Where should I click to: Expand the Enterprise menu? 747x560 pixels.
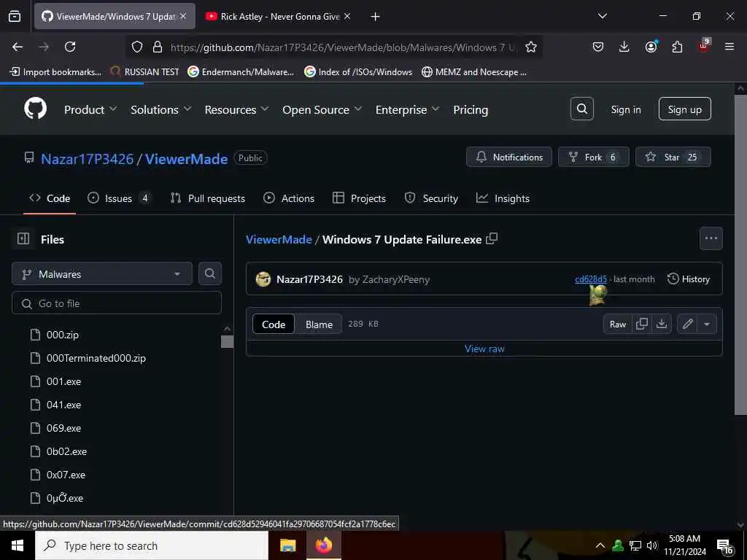[407, 109]
